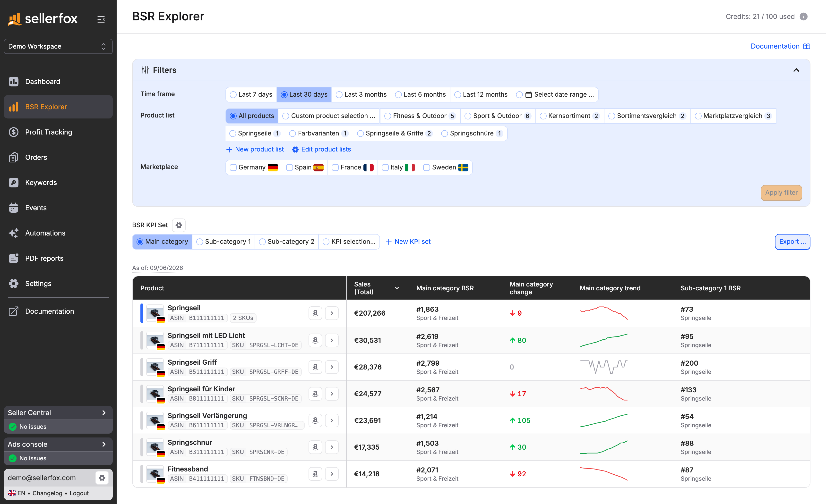826x504 pixels.
Task: Open the external Documentation sidebar icon
Action: point(13,311)
